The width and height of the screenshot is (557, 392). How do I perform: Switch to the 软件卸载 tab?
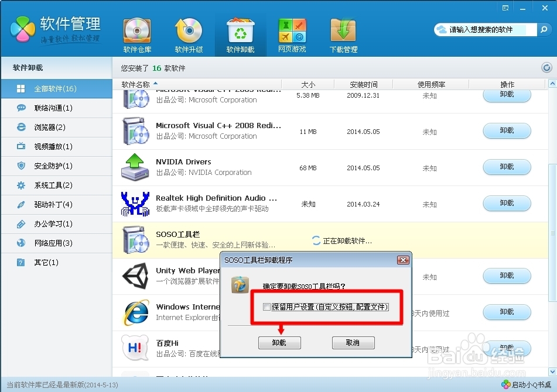tap(240, 34)
